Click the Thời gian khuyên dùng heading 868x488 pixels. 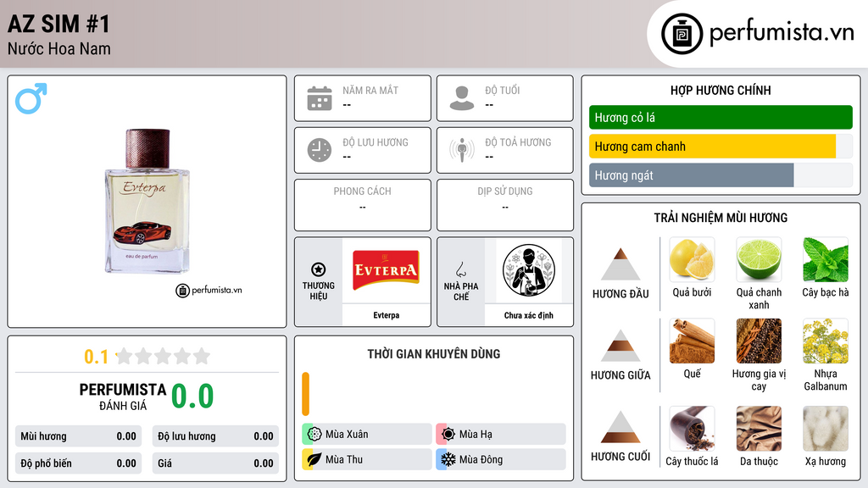point(434,354)
